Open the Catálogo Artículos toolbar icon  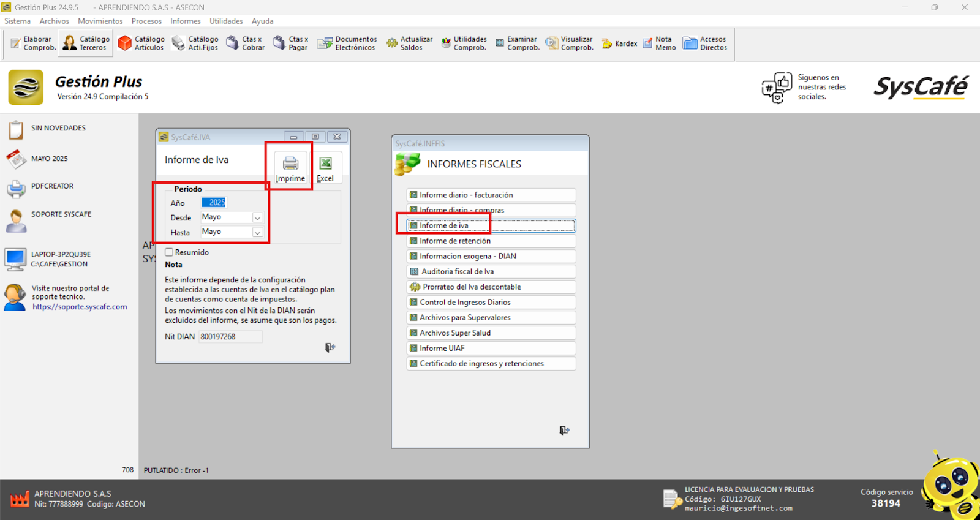[x=141, y=43]
